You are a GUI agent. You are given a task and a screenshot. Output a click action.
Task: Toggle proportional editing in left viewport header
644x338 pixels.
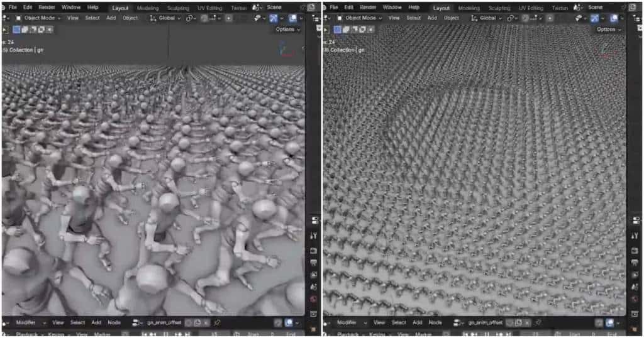click(229, 18)
